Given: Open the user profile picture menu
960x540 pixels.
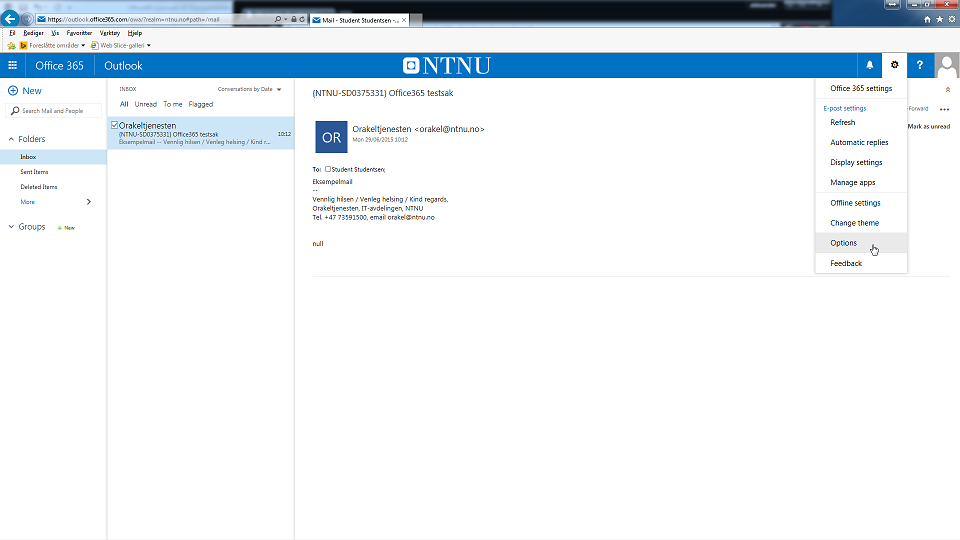Looking at the screenshot, I should coord(947,66).
